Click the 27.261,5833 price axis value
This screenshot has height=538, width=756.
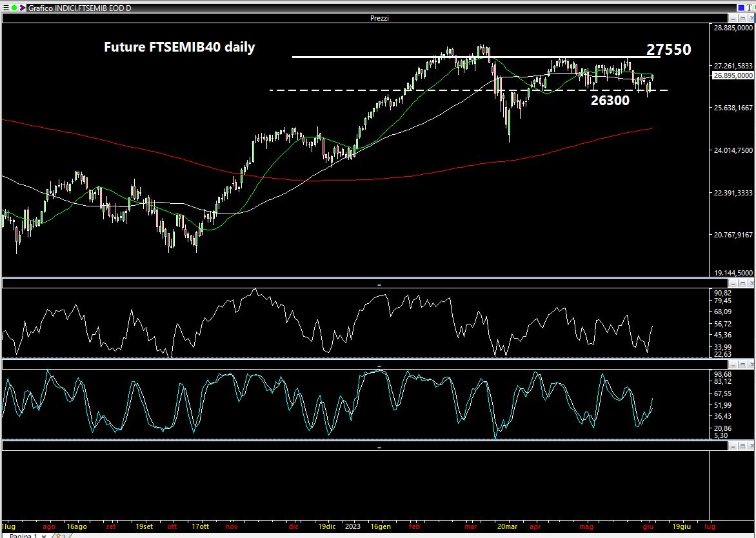click(x=733, y=66)
